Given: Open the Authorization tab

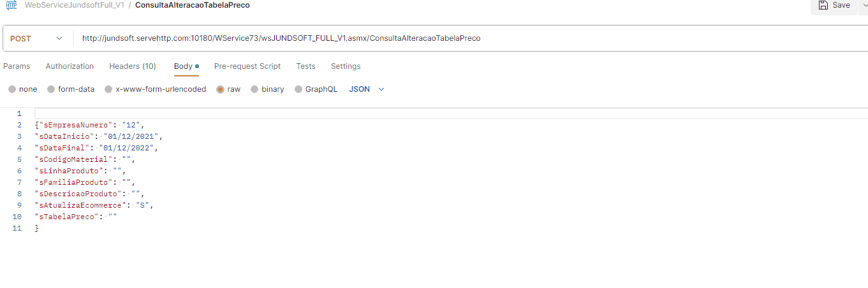Looking at the screenshot, I should coord(70,66).
